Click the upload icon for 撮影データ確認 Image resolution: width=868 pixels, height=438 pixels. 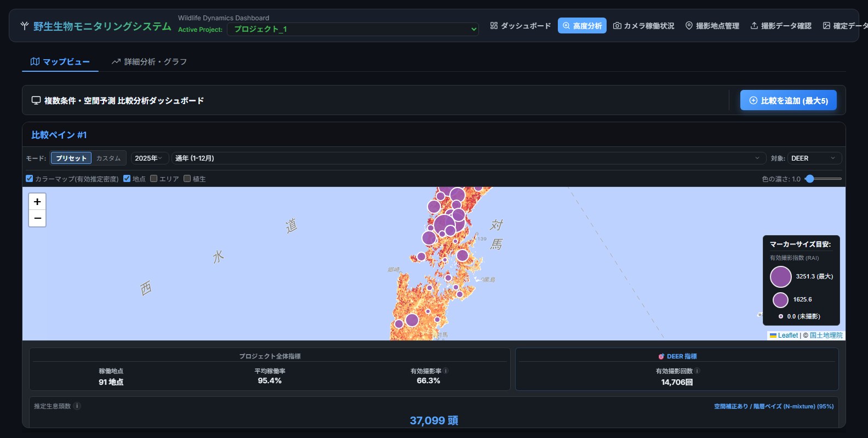click(754, 26)
